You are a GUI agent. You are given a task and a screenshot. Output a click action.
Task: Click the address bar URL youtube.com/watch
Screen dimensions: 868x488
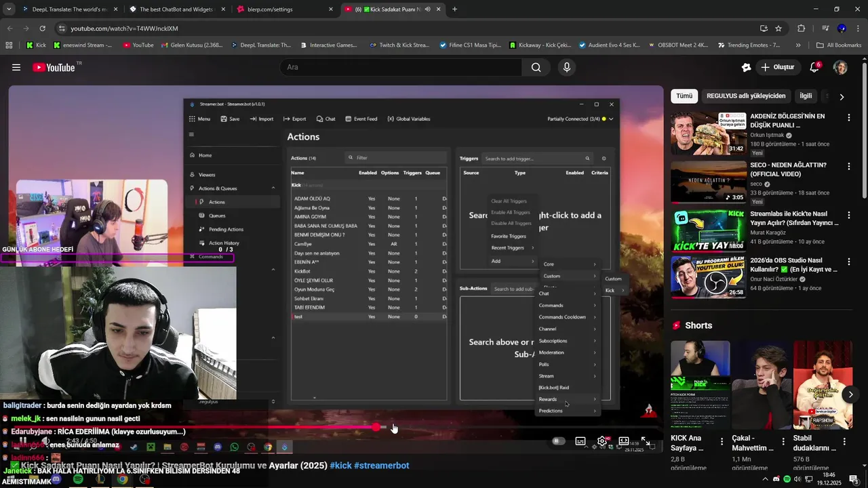(124, 28)
